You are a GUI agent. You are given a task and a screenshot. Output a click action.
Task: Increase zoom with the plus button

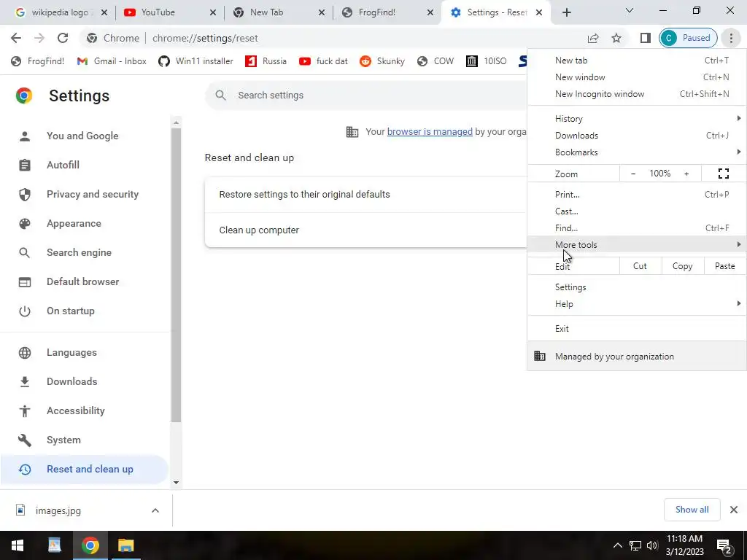(686, 174)
